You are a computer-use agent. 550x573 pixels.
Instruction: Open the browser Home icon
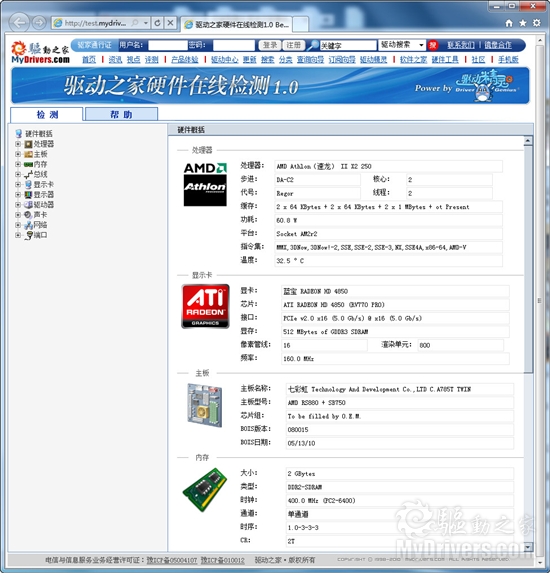click(509, 23)
